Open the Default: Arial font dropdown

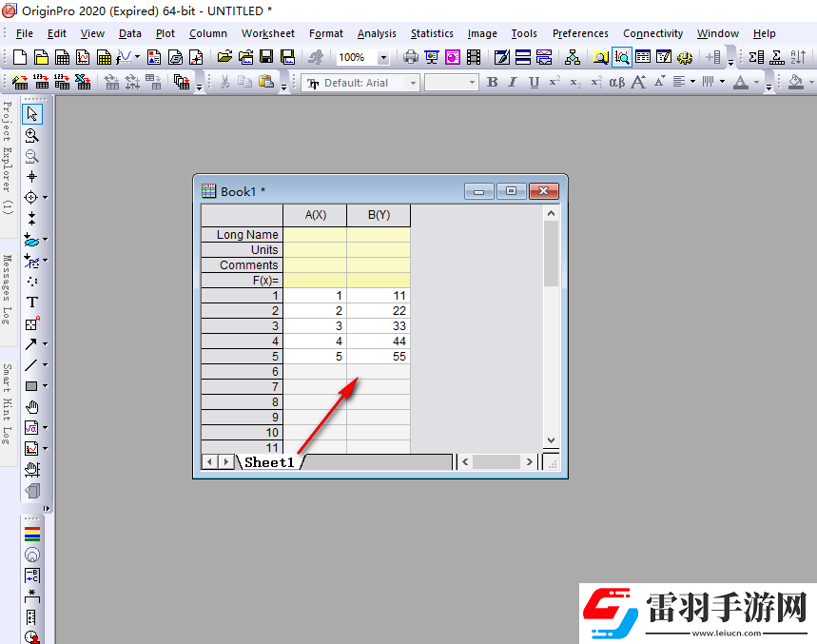click(413, 84)
